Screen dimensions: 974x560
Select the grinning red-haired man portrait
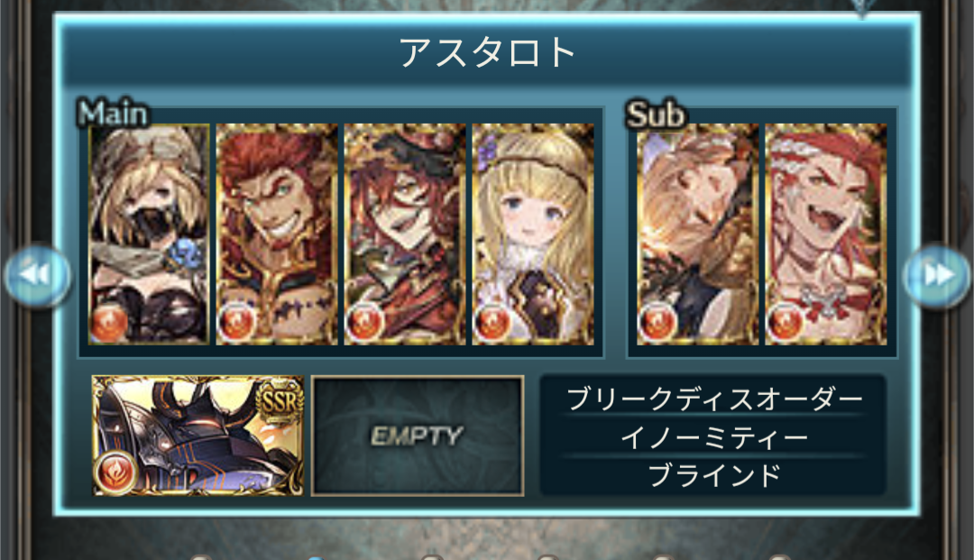tap(277, 234)
